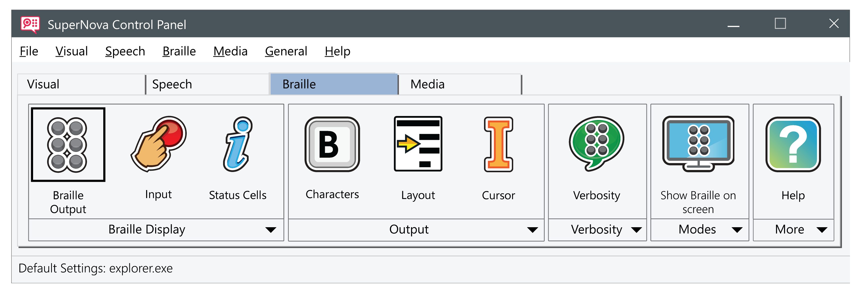Click the SuperNova logo in title bar
868x293 pixels.
30,24
